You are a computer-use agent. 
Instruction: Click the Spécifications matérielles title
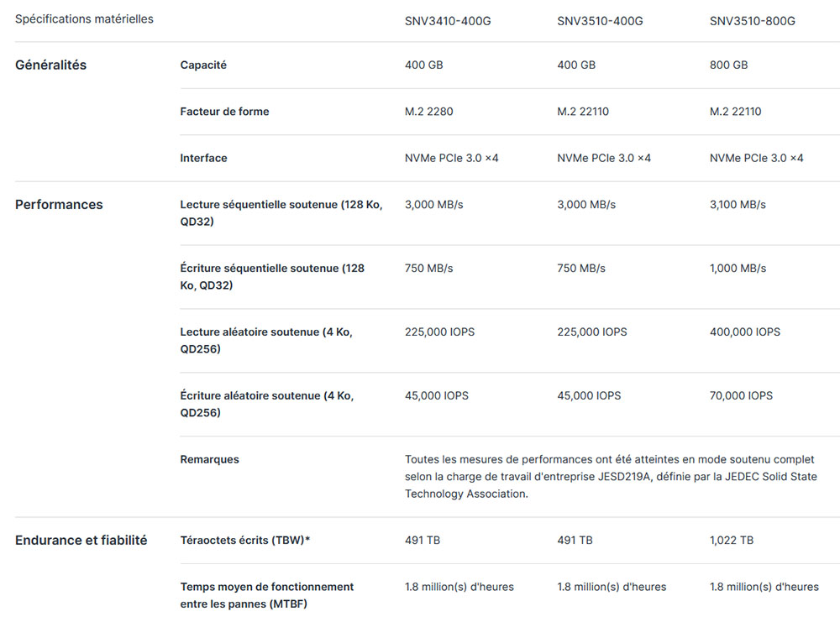pyautogui.click(x=84, y=18)
